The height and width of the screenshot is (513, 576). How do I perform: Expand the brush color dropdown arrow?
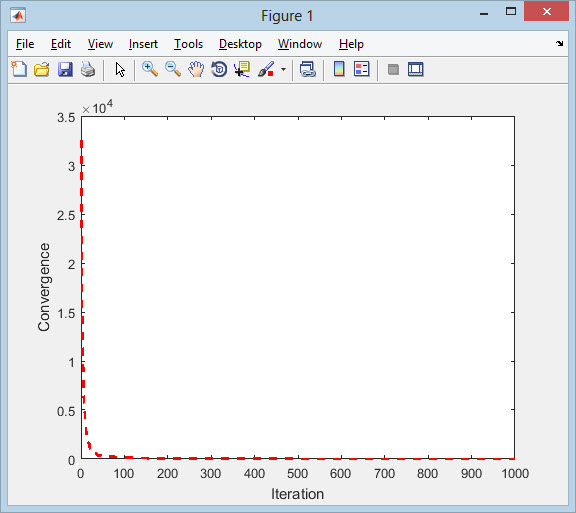[x=283, y=69]
